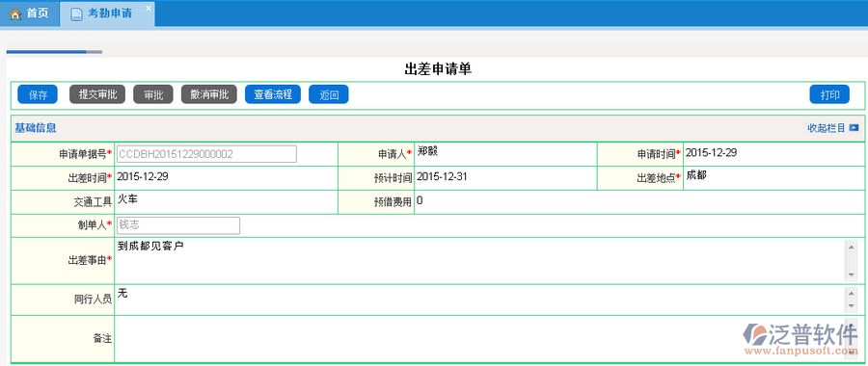This screenshot has width=868, height=366.
Task: Switch to the 首页 tab
Action: (29, 13)
